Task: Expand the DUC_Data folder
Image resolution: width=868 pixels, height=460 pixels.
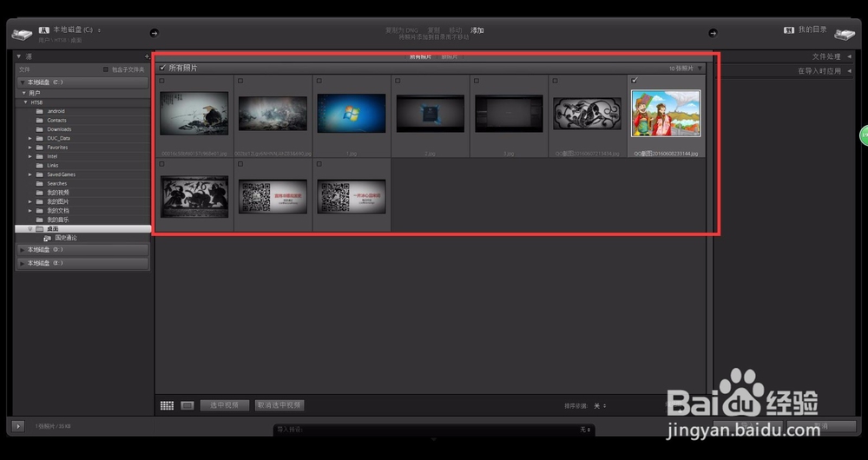Action: point(30,138)
